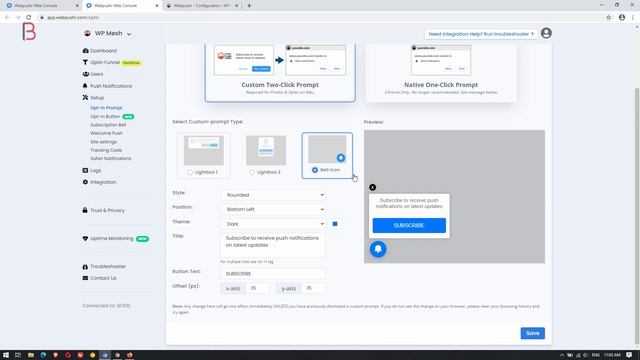The image size is (640, 360).
Task: Select the Lightbox 2 radio button
Action: pos(252,172)
